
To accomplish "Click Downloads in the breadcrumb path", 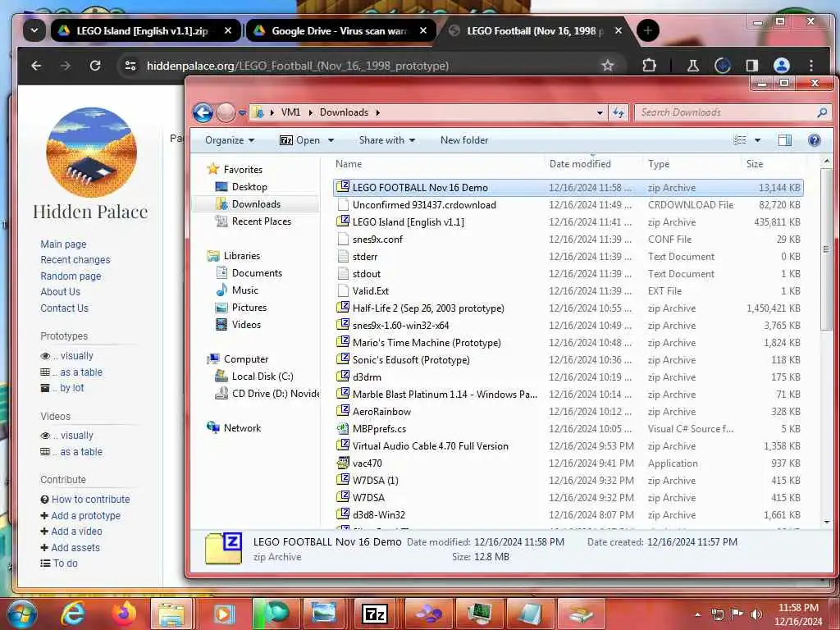I will 344,112.
